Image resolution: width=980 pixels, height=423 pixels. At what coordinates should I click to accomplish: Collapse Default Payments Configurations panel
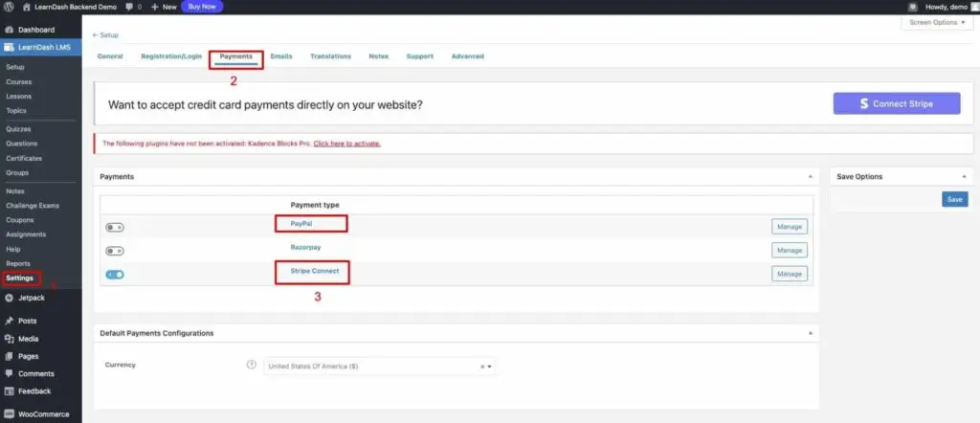811,333
